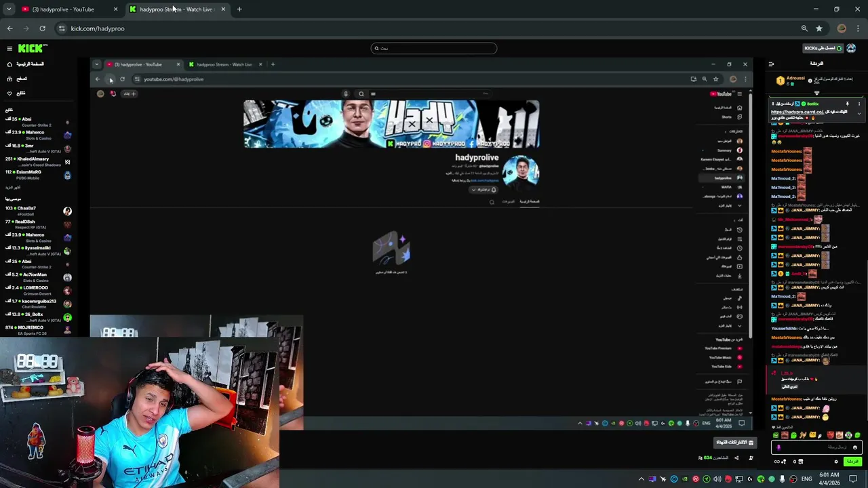Click the KICK logo

[33, 48]
